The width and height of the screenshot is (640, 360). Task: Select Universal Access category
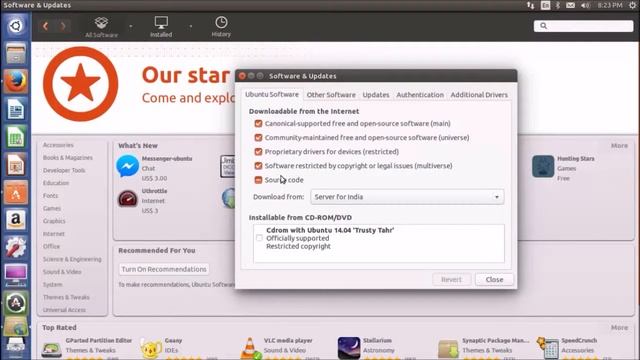(64, 310)
